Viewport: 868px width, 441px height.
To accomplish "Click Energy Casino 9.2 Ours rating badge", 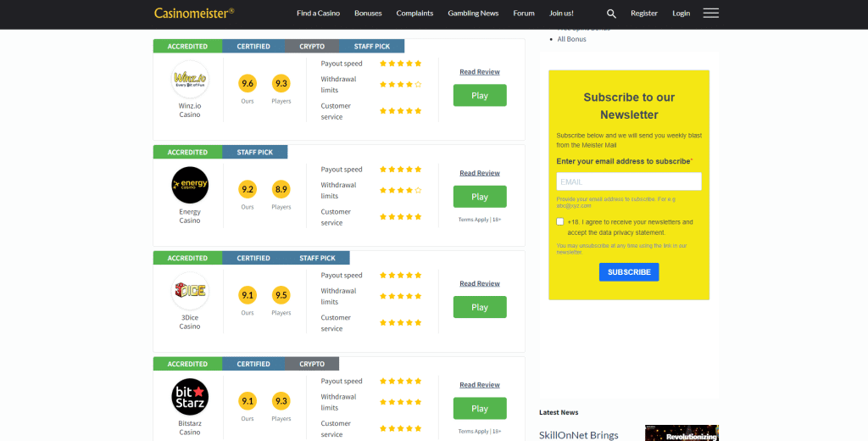I will [248, 189].
